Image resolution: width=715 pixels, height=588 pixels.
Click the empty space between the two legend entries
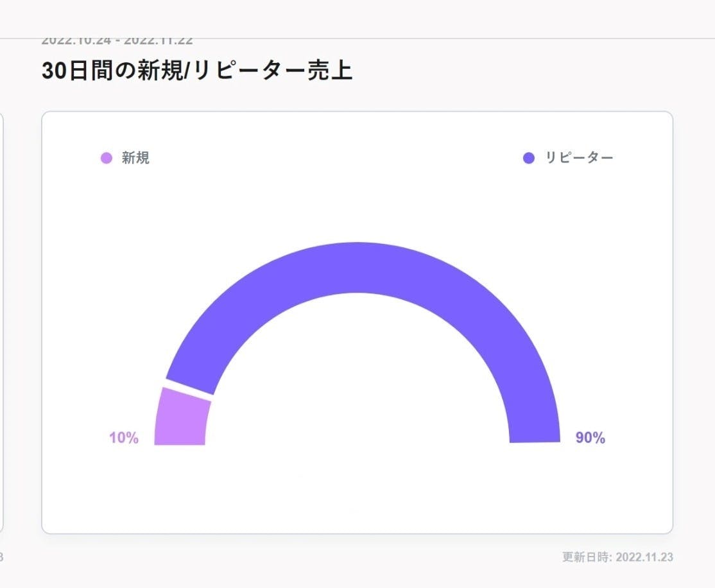(334, 158)
